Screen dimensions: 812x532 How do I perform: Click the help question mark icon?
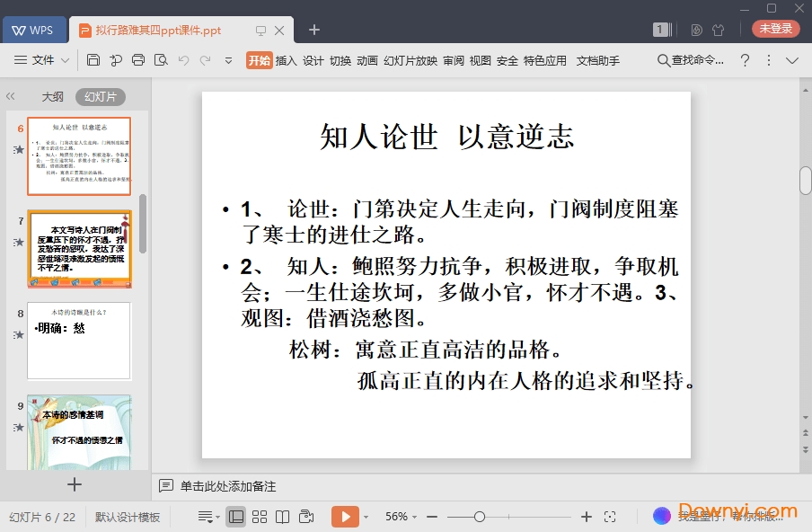745,60
